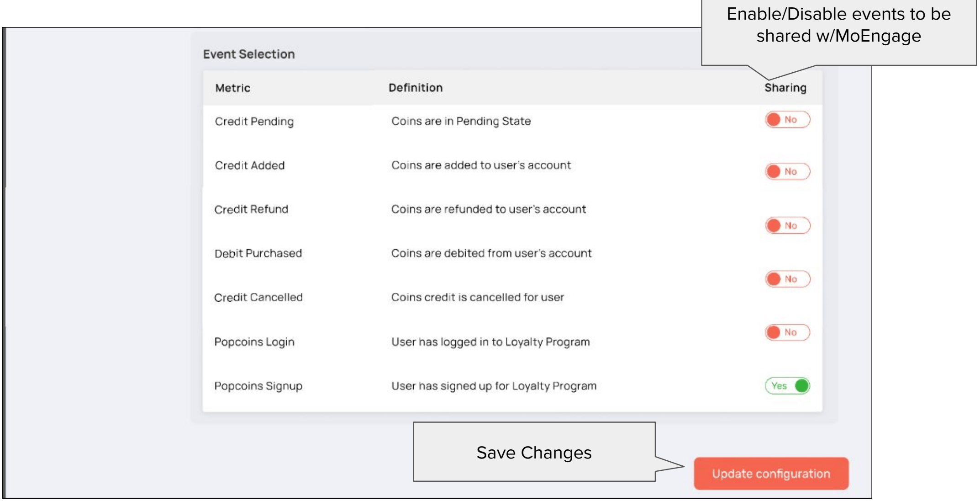Viewport: 980px width, 501px height.
Task: Turn off the Popcoins Signup Yes toggle
Action: click(x=787, y=386)
